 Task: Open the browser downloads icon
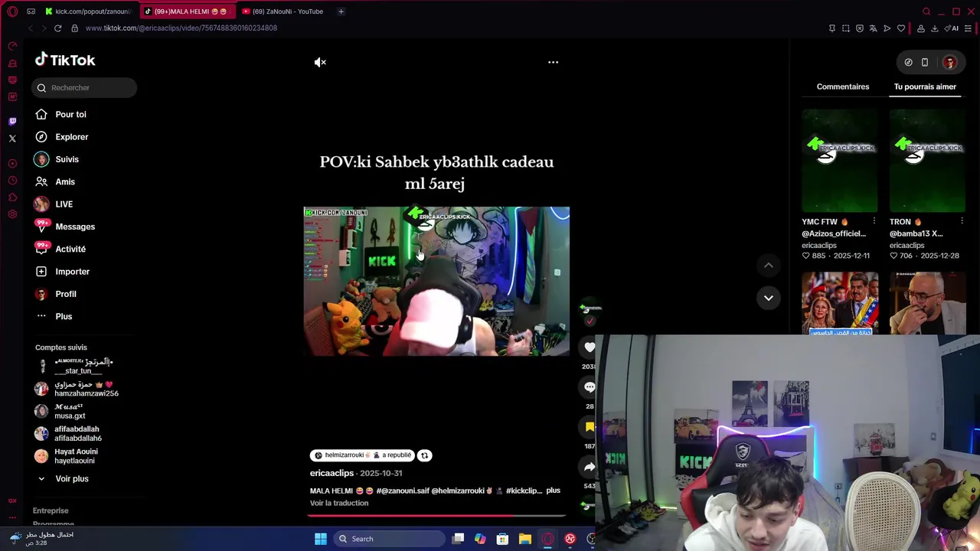[934, 28]
